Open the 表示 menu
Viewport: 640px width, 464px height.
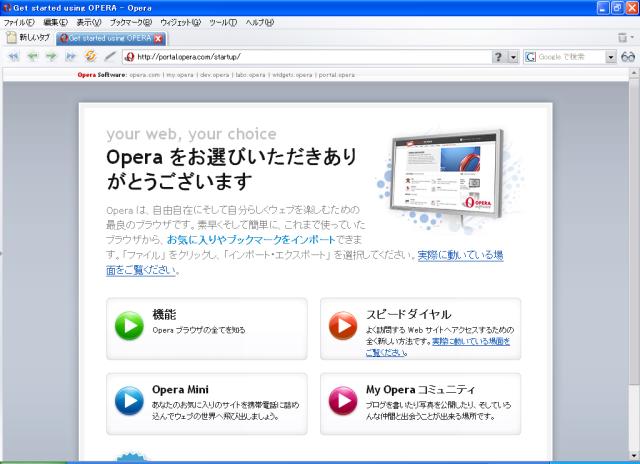89,22
